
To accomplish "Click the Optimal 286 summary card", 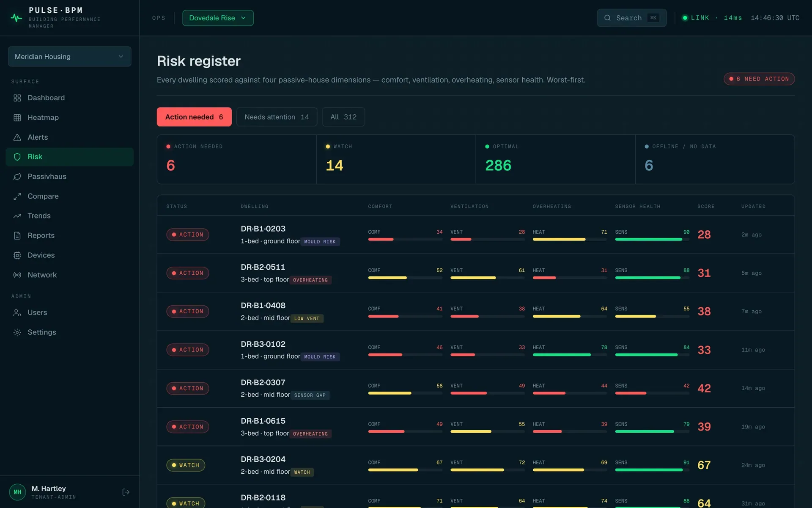I will 556,160.
